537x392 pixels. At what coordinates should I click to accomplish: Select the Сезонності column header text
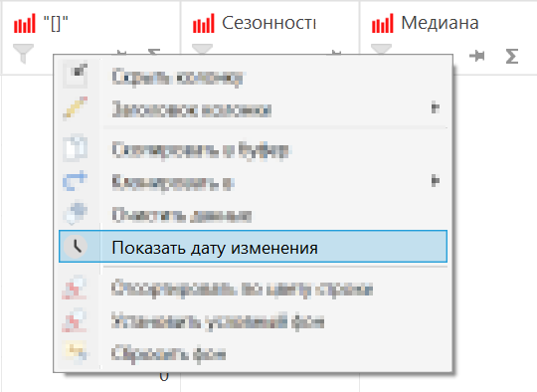coord(268,23)
